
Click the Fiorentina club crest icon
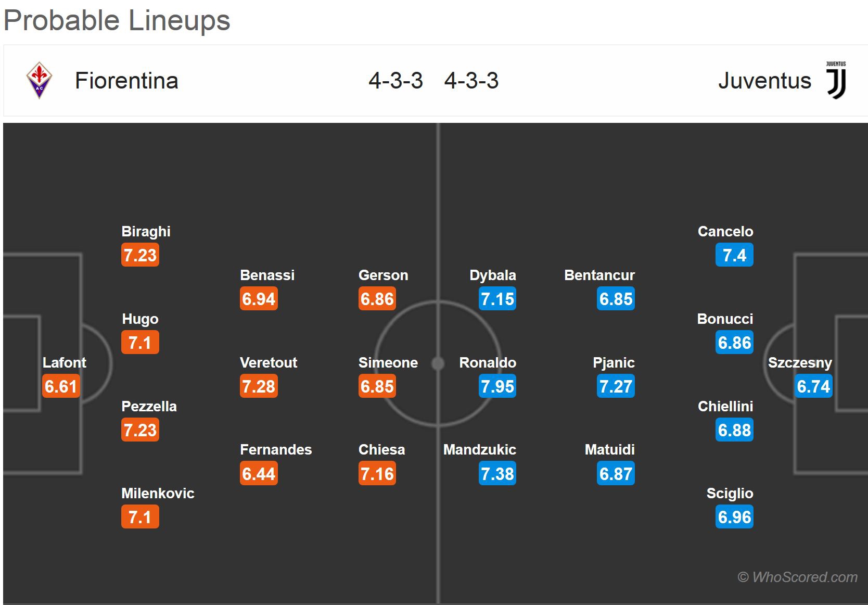tap(39, 81)
